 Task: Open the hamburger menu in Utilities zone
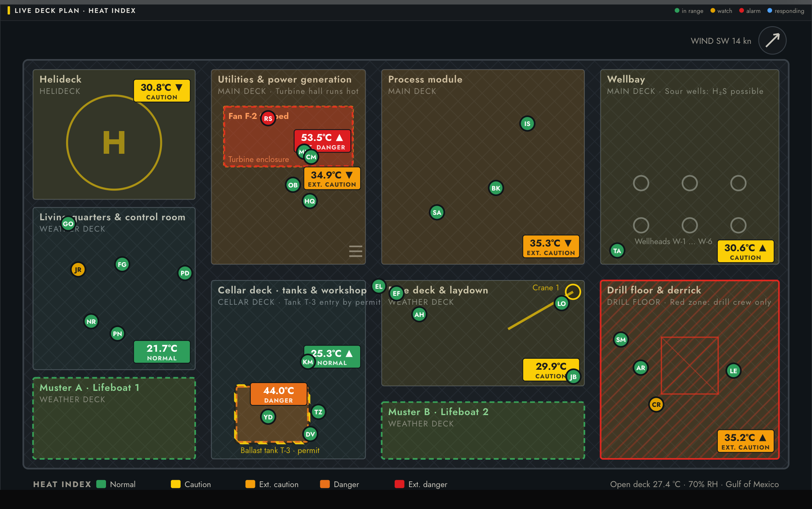[356, 251]
